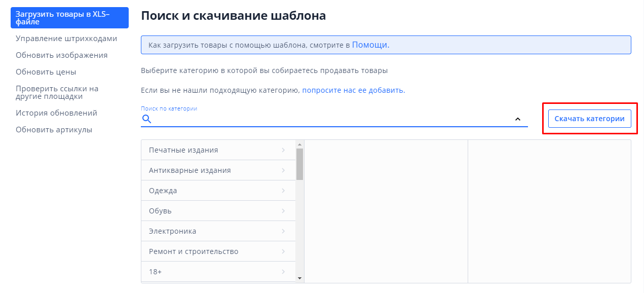The width and height of the screenshot is (644, 293).
Task: Open Управление штрихкодами in the sidebar
Action: (x=66, y=39)
